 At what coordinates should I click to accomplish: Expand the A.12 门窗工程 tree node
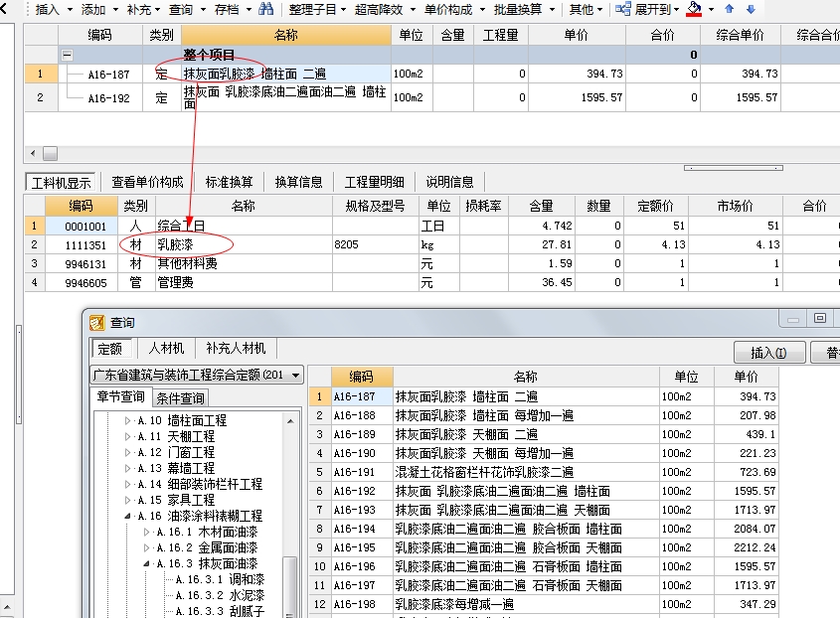click(127, 452)
